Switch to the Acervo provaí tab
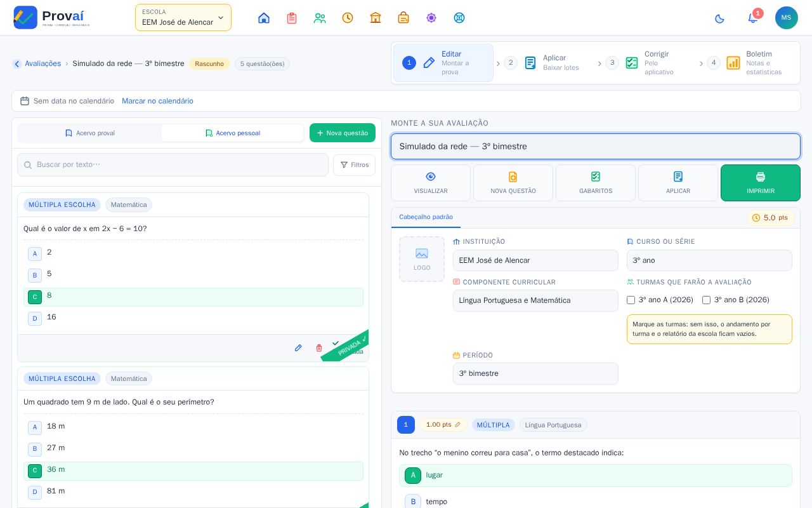Image resolution: width=812 pixels, height=508 pixels. pyautogui.click(x=89, y=133)
